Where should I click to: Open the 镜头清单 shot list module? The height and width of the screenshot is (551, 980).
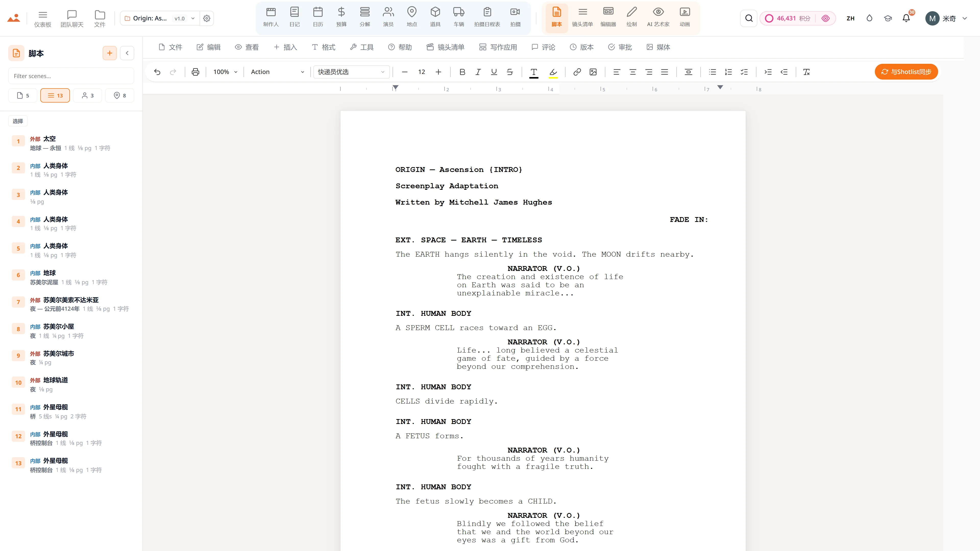click(582, 18)
